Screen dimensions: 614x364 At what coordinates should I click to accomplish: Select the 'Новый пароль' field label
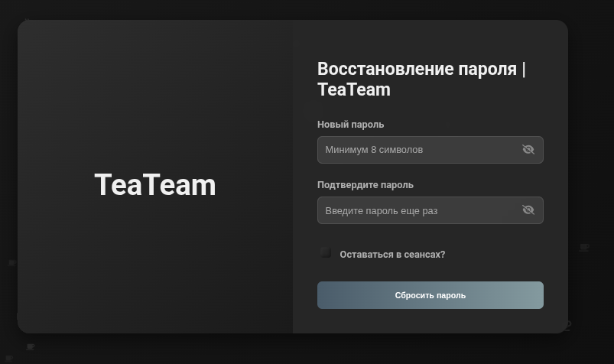click(x=351, y=125)
